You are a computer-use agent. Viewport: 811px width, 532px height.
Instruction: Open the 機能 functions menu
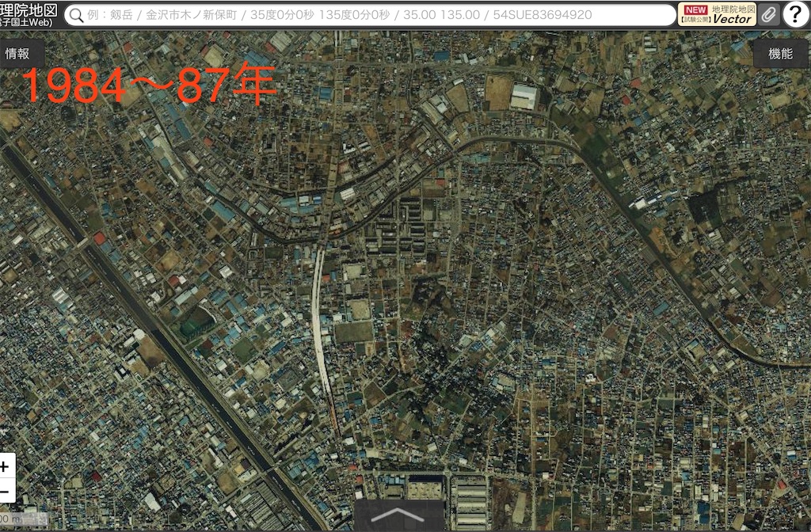pos(780,55)
